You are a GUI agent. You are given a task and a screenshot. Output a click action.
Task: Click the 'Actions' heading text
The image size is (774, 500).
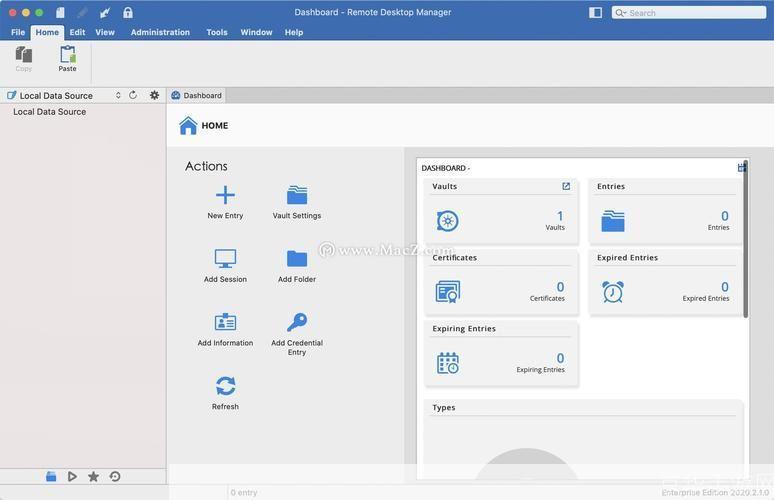pyautogui.click(x=206, y=166)
